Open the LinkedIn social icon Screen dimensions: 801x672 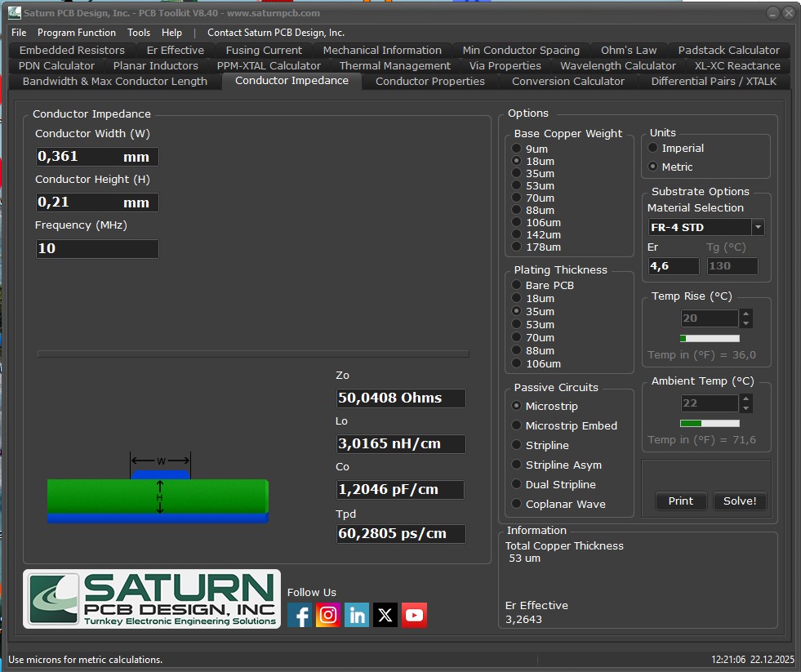[357, 615]
